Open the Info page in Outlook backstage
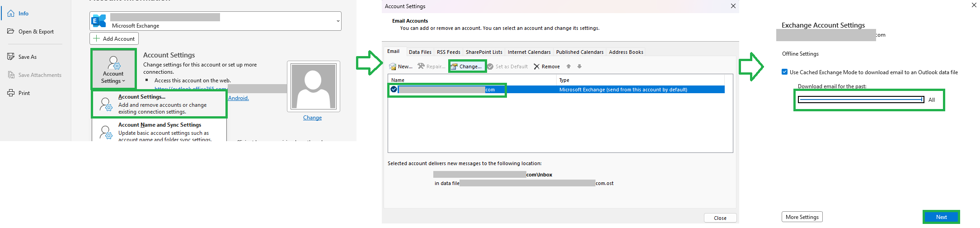This screenshot has height=228, width=980. pyautogui.click(x=23, y=14)
